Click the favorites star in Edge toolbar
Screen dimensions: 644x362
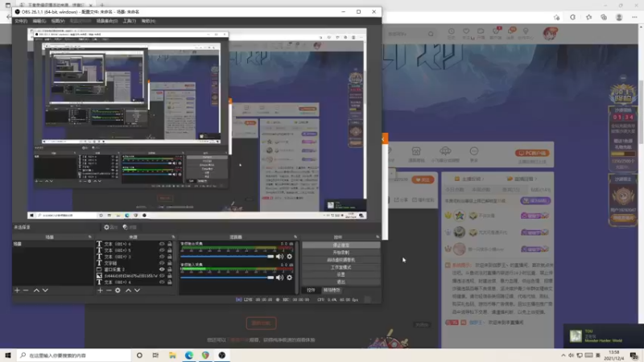588,17
